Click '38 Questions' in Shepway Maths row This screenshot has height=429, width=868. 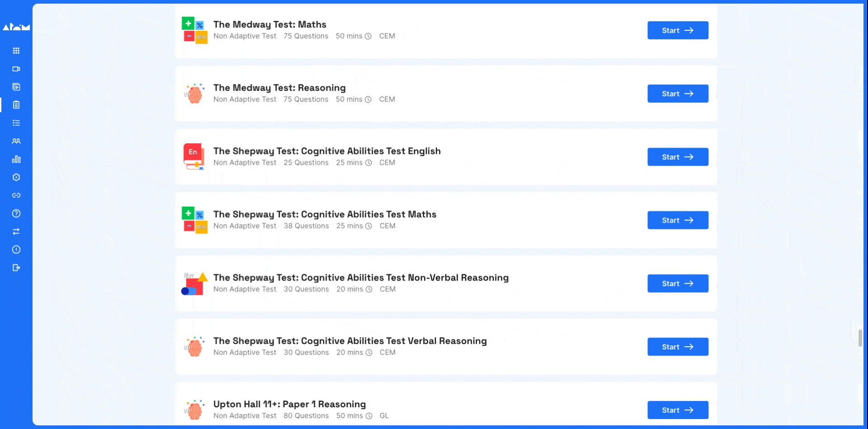click(x=306, y=226)
